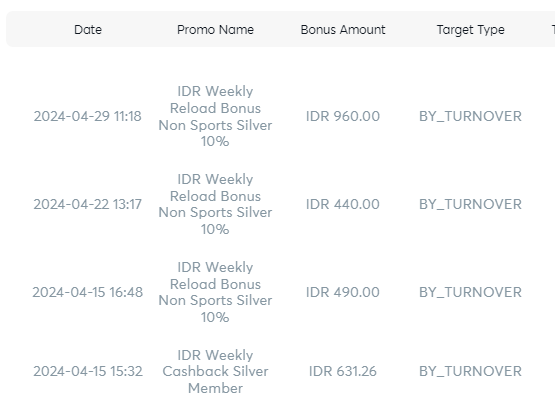The width and height of the screenshot is (555, 404).
Task: Select the 2024-04-29 11:18 date cell
Action: tap(87, 116)
